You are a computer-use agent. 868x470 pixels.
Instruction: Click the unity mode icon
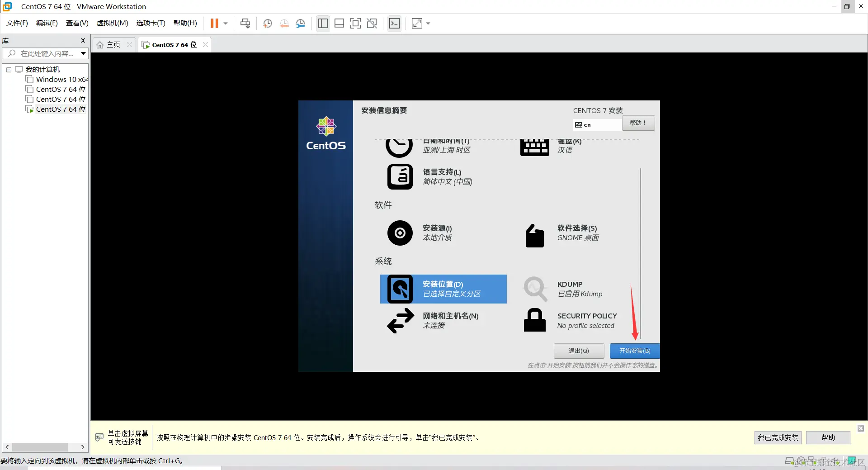(372, 24)
